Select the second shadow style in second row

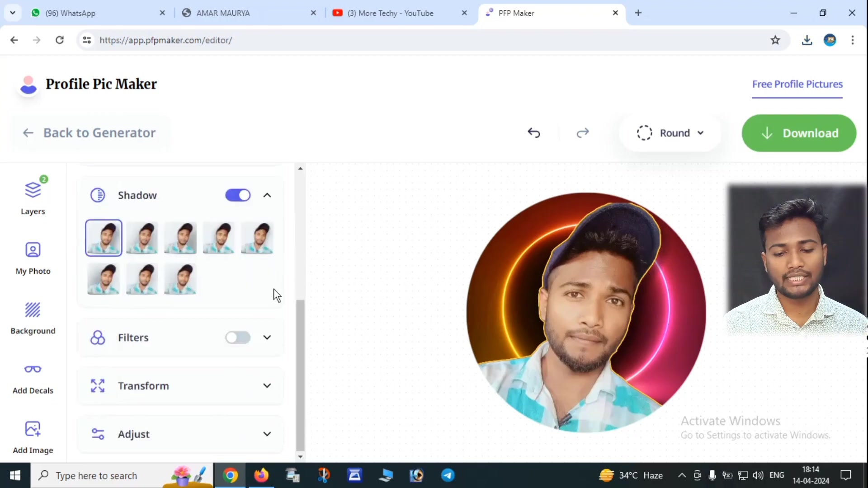142,279
